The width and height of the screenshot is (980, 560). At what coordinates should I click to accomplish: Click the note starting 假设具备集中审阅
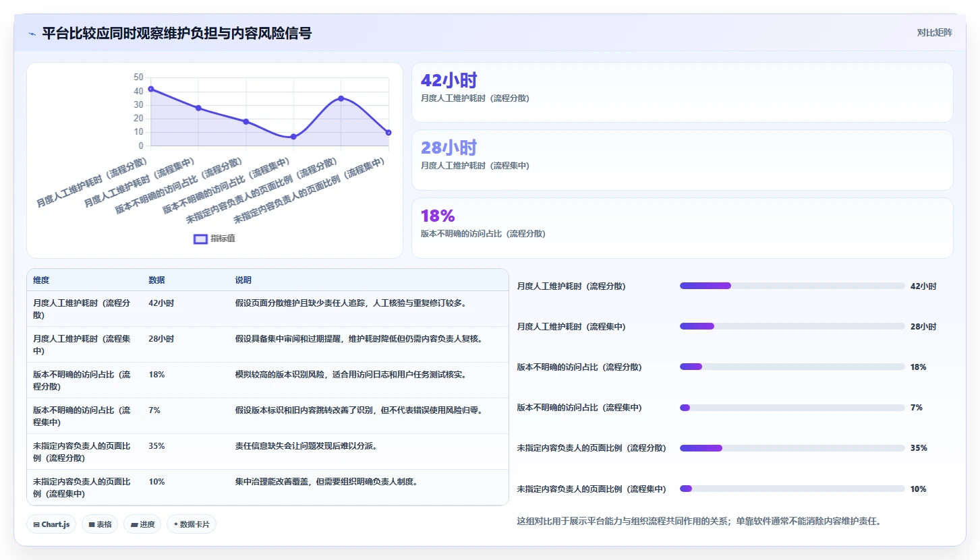pyautogui.click(x=359, y=339)
